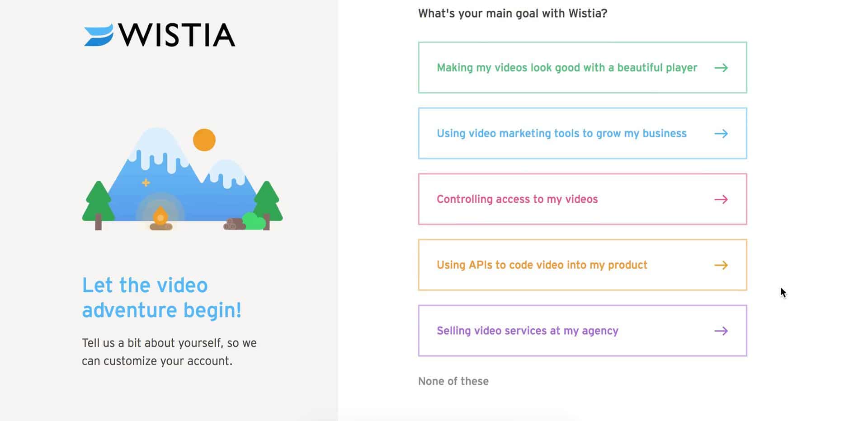868x421 pixels.
Task: Click the green bush beside the logs
Action: click(x=254, y=221)
